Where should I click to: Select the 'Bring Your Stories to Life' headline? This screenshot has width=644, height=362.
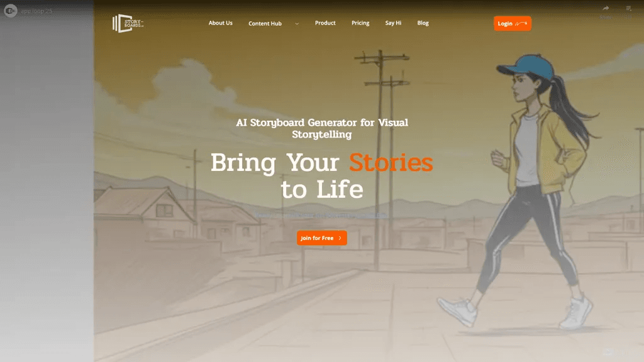(321, 176)
